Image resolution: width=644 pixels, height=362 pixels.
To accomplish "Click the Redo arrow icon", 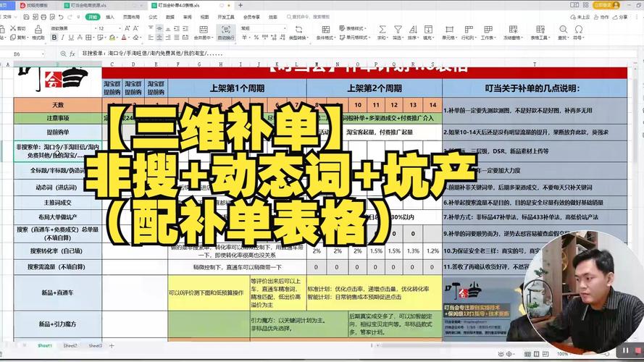I will coord(70,17).
